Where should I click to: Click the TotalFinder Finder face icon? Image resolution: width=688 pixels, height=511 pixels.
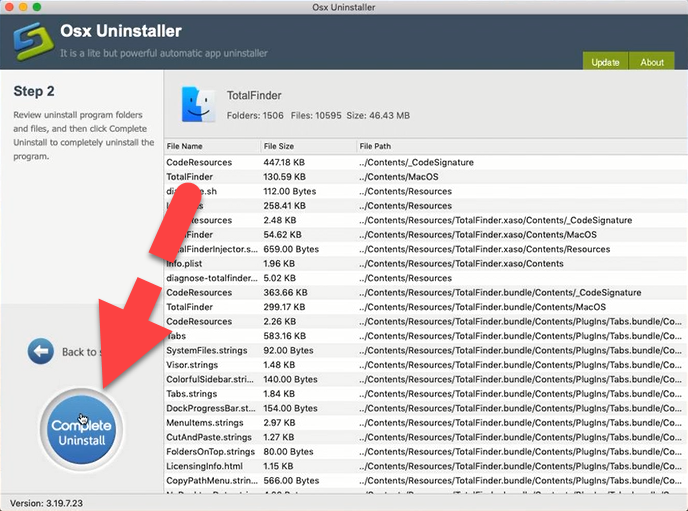tap(198, 104)
